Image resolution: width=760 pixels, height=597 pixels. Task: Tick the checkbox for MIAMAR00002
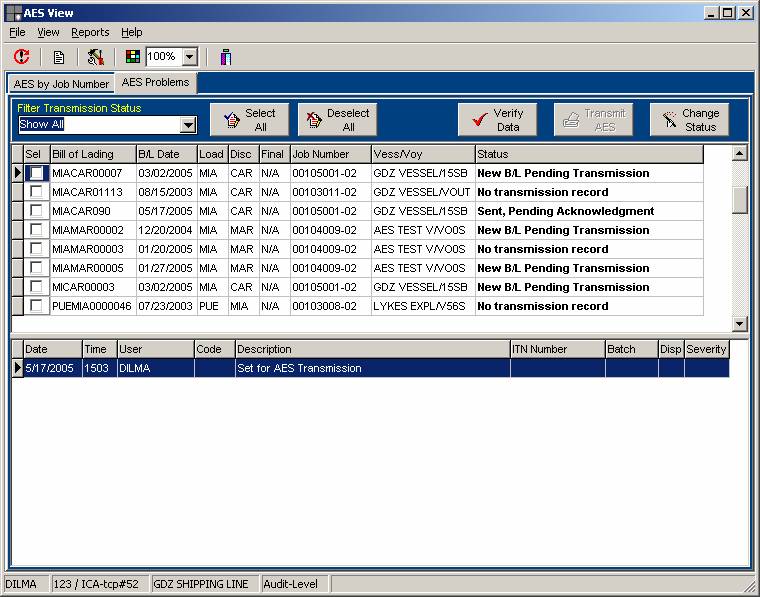[36, 230]
